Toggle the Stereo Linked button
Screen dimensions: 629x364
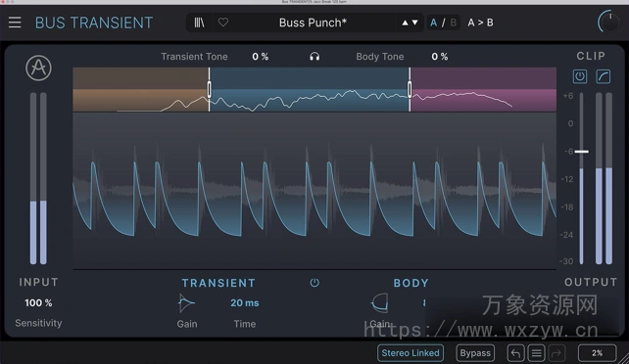(411, 353)
